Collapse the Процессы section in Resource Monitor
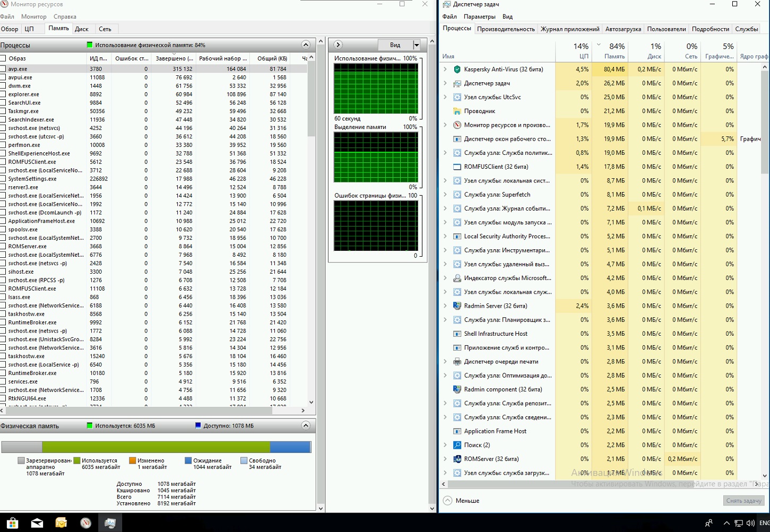 (306, 45)
